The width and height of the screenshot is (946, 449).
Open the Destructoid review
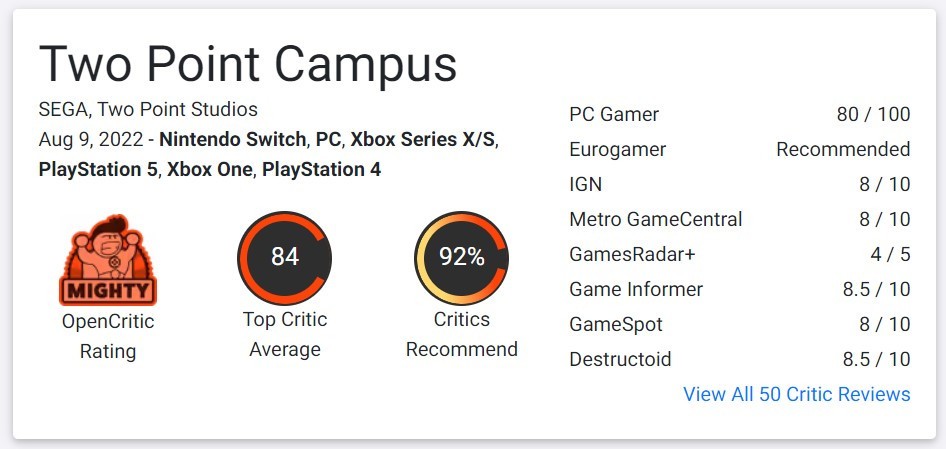[740, 359]
